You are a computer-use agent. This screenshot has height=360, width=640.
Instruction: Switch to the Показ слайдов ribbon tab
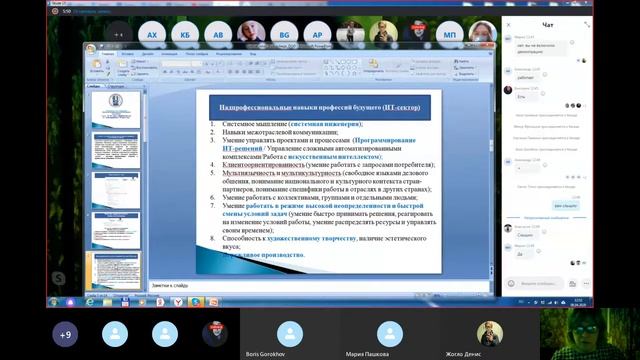(x=197, y=54)
